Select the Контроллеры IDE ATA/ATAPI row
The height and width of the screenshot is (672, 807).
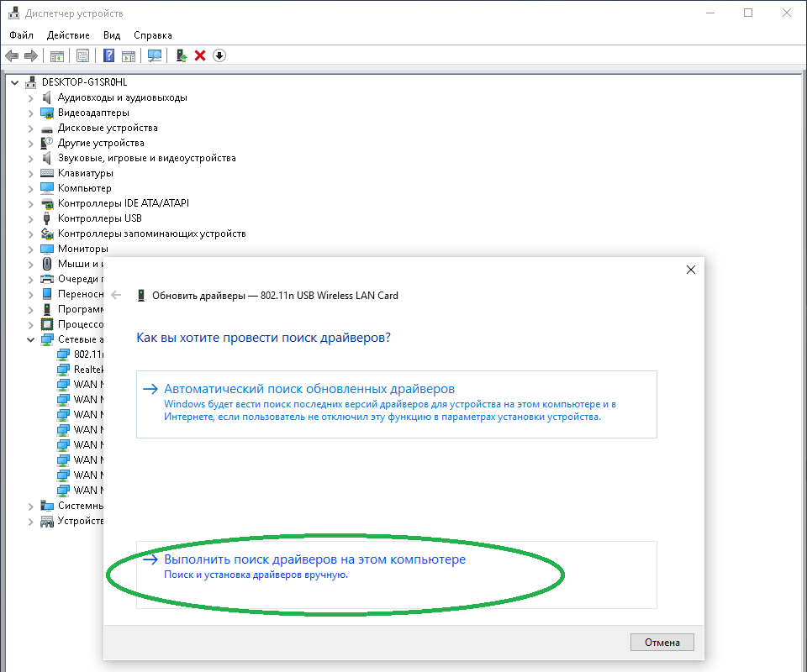click(123, 203)
